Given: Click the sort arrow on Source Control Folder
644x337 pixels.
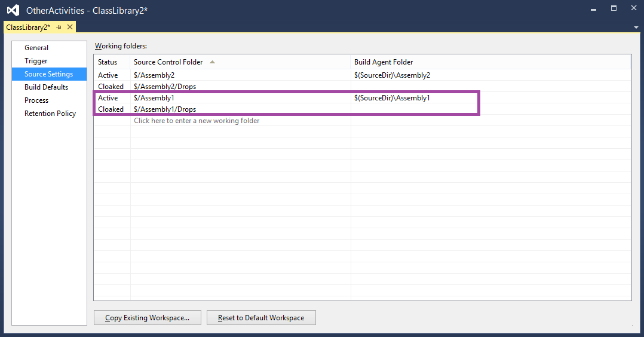Looking at the screenshot, I should (x=212, y=62).
